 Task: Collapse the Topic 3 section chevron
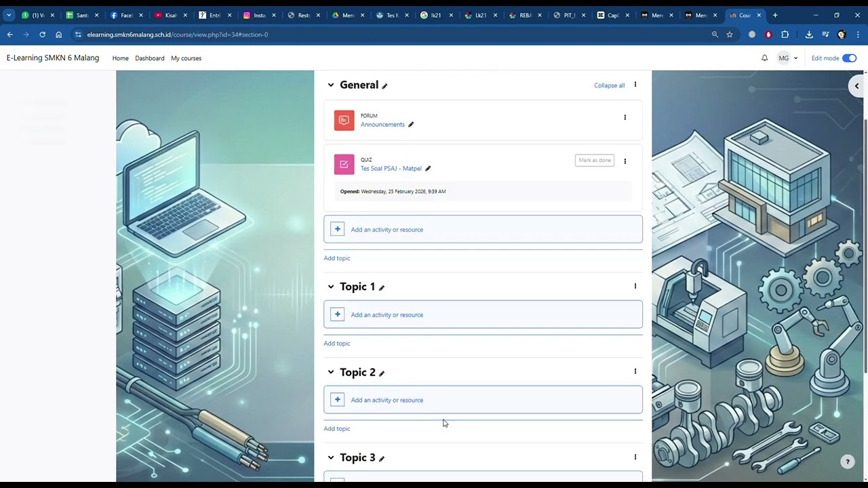[331, 457]
